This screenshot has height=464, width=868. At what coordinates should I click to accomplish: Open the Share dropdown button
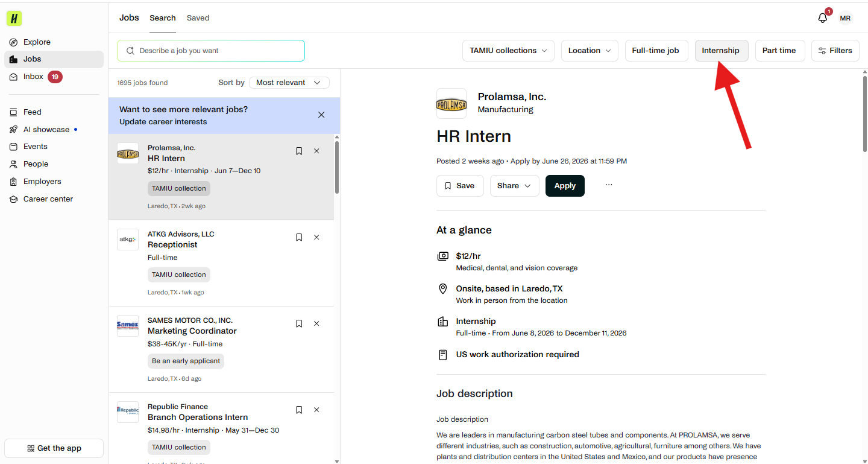[x=515, y=186]
